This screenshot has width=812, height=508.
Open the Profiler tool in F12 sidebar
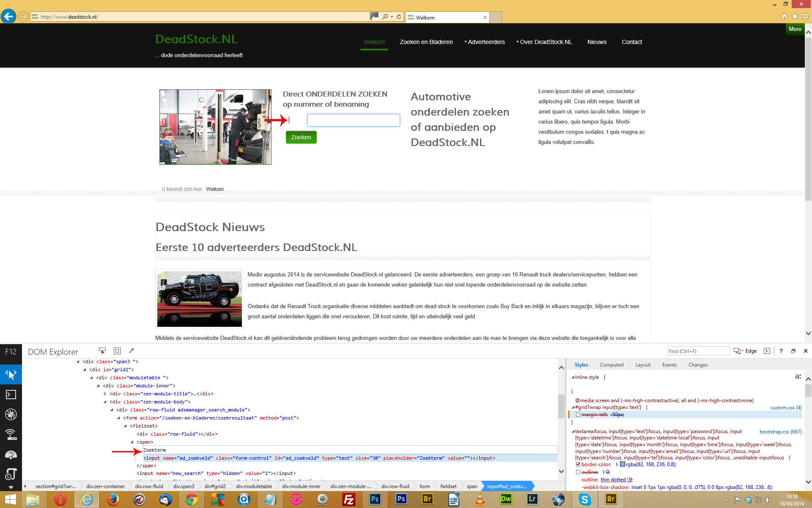11,474
